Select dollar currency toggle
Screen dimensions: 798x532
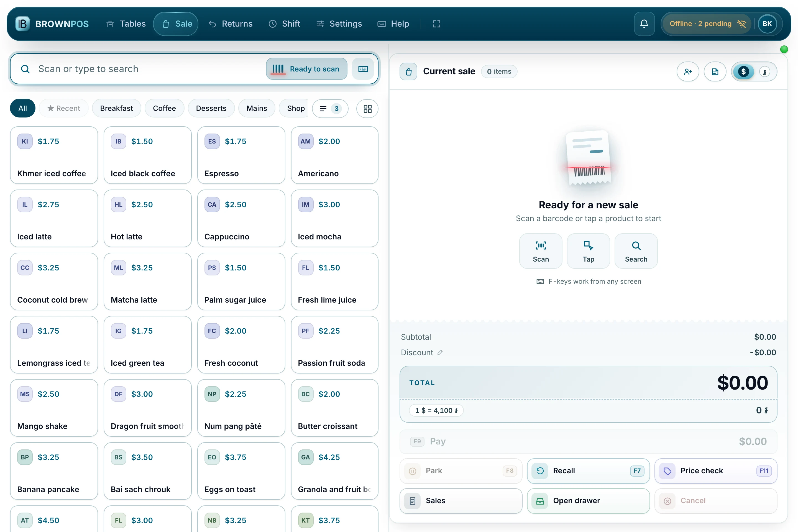[x=743, y=71]
